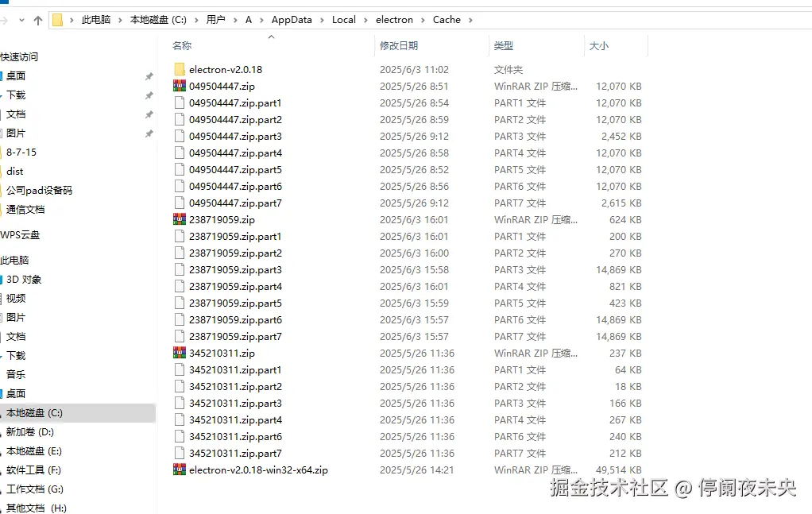Sort files by 类型 column header
The width and height of the screenshot is (812, 514).
point(504,45)
